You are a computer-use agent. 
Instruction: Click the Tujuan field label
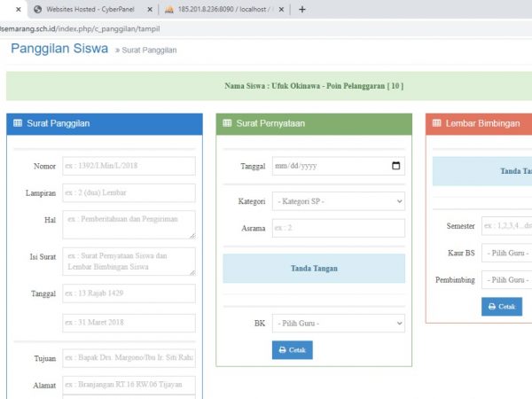coord(45,358)
